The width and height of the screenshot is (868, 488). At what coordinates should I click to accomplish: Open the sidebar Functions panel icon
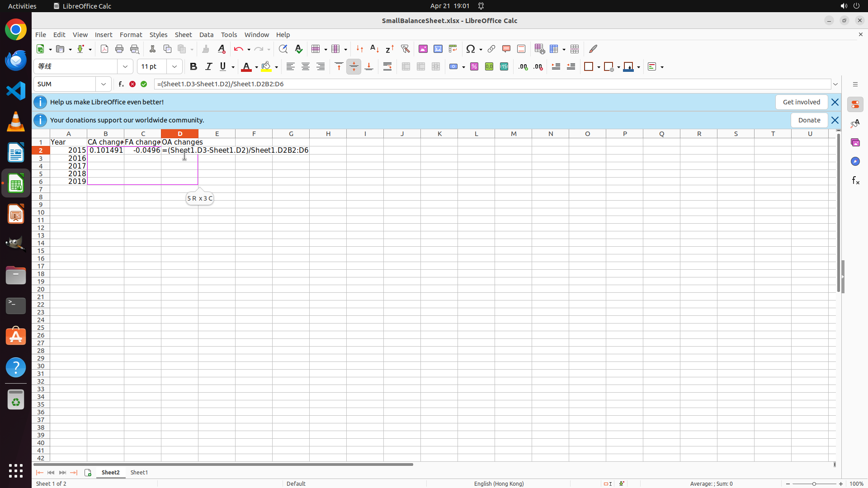tap(855, 181)
